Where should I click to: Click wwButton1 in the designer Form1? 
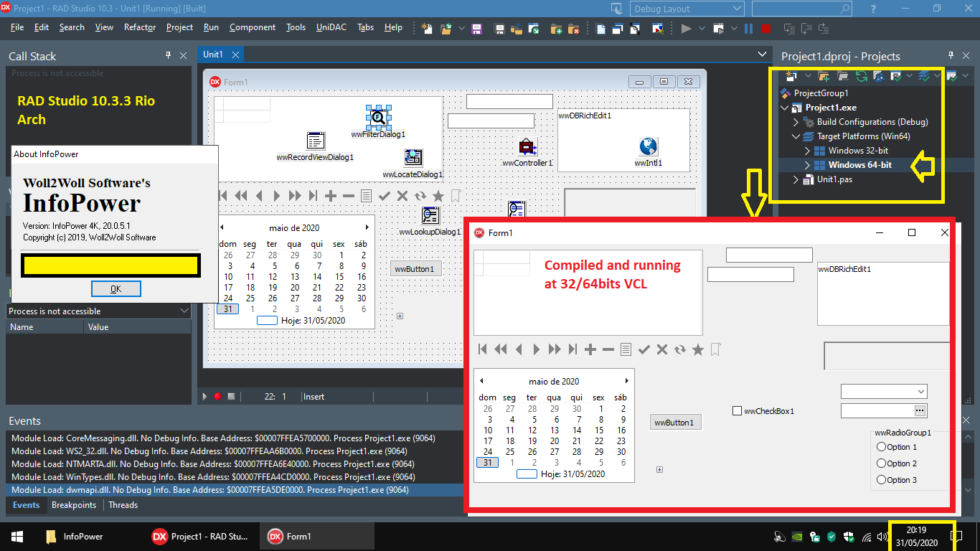pyautogui.click(x=416, y=269)
